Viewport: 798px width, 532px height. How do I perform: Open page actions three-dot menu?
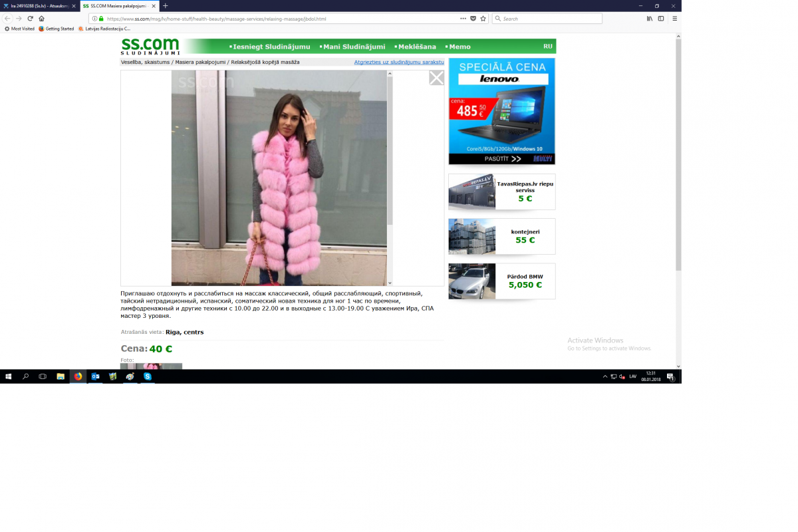(x=463, y=19)
